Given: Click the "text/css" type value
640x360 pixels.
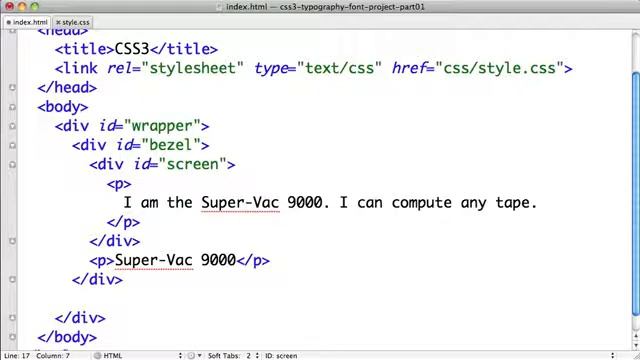Looking at the screenshot, I should [340, 68].
